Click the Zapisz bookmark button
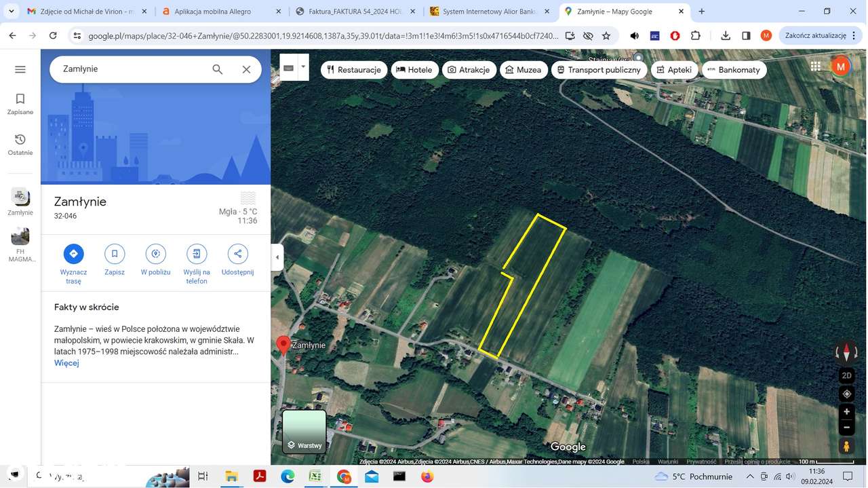This screenshot has width=868, height=488. pyautogui.click(x=115, y=260)
